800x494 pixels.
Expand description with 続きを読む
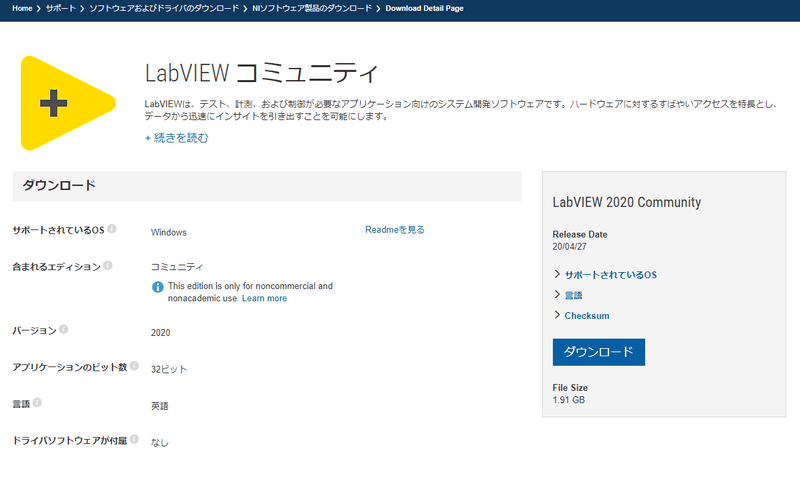pyautogui.click(x=177, y=138)
